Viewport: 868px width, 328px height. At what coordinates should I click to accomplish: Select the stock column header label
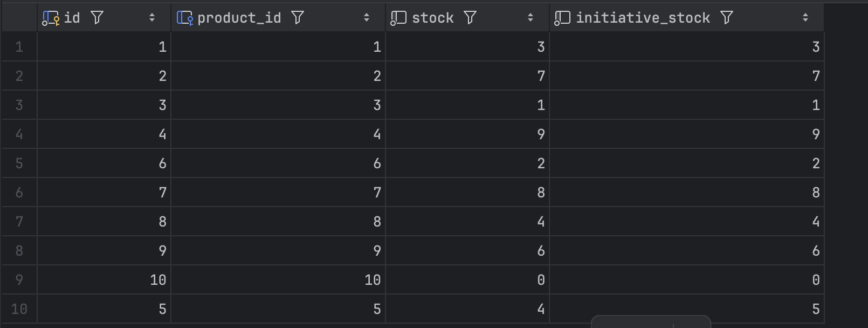(x=433, y=18)
